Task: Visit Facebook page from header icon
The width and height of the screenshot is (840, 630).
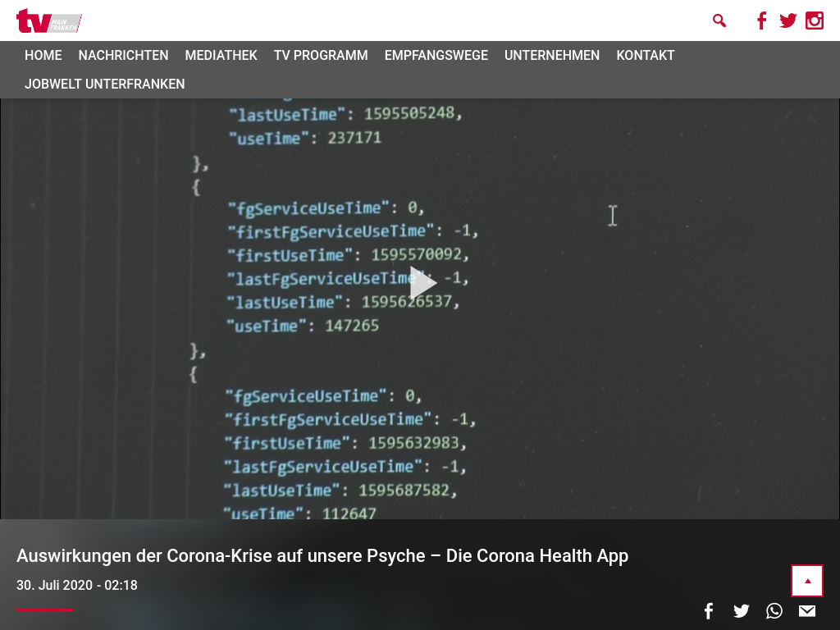Action: (761, 21)
